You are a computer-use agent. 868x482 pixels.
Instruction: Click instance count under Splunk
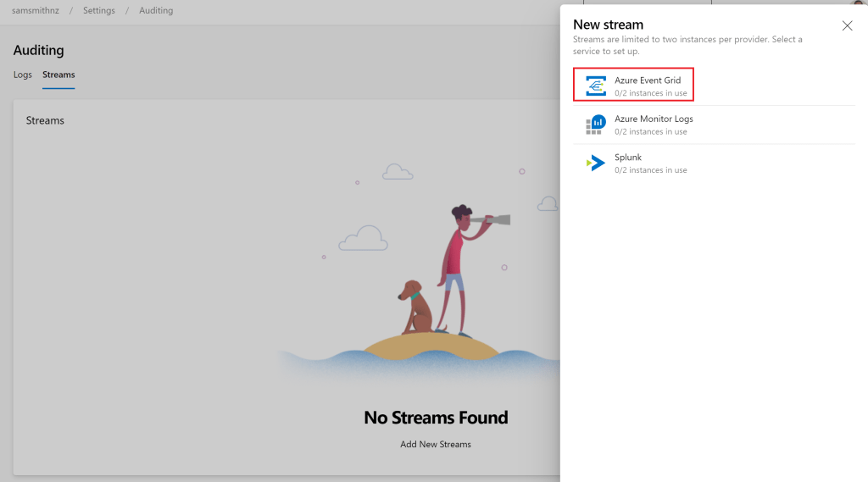[651, 170]
